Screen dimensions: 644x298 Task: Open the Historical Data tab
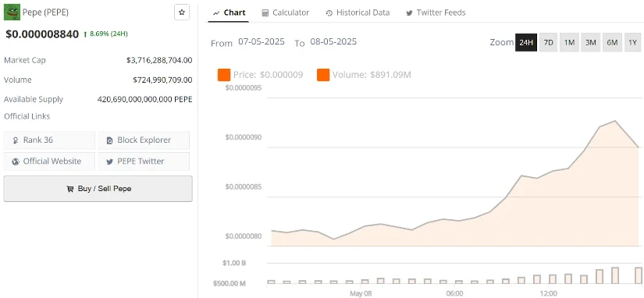click(x=358, y=12)
